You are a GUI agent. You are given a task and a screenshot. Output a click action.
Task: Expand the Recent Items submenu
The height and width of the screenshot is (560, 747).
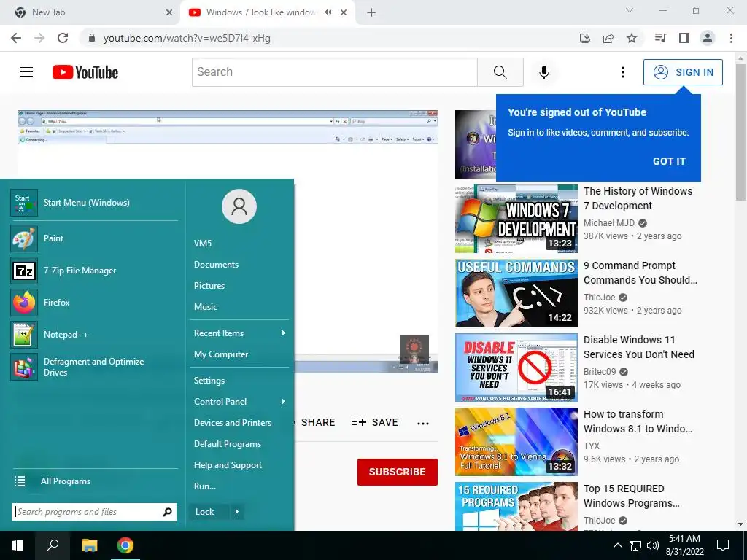click(x=284, y=332)
